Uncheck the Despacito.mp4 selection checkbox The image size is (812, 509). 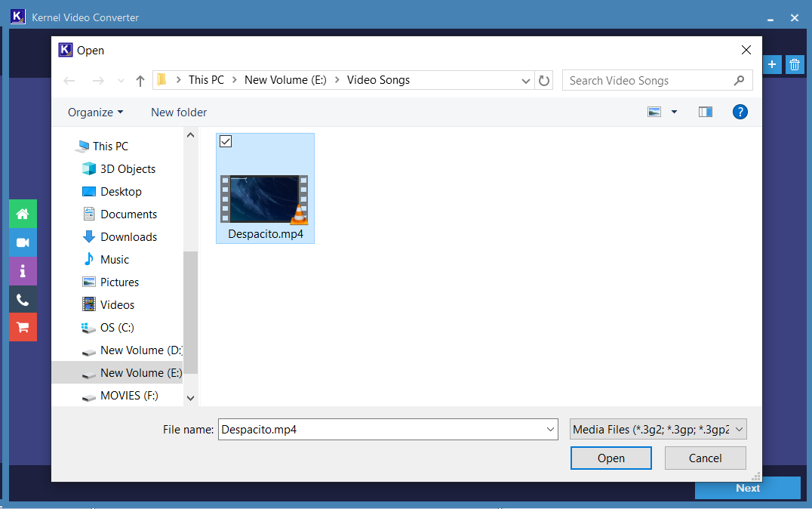226,141
